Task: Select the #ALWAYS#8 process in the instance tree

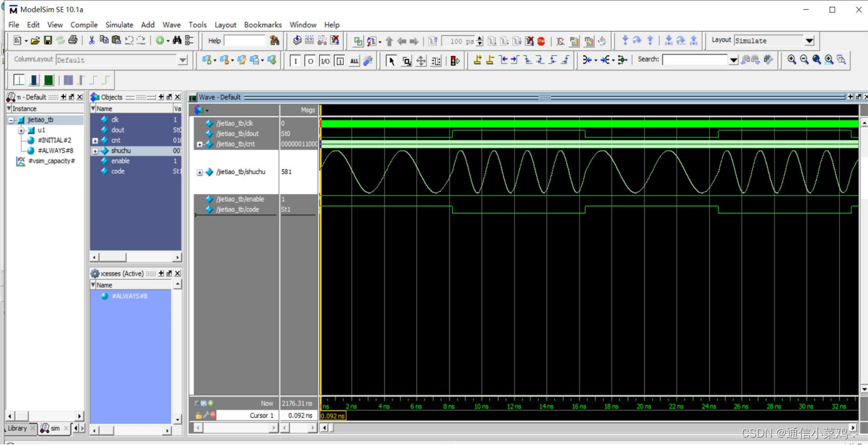Action: pos(55,151)
